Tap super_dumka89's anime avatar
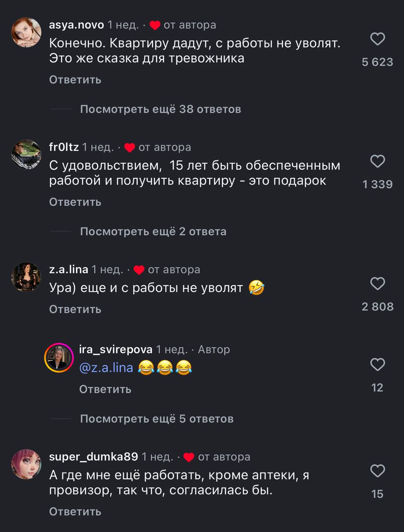This screenshot has height=532, width=404. tap(26, 464)
